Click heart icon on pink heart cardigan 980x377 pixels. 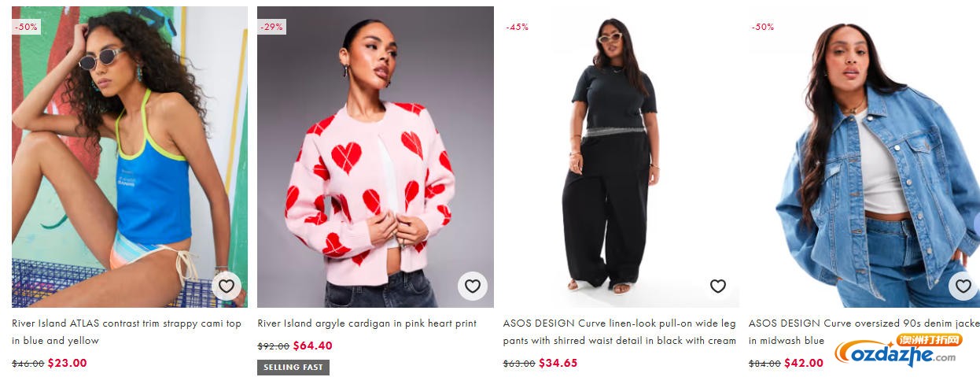point(473,286)
